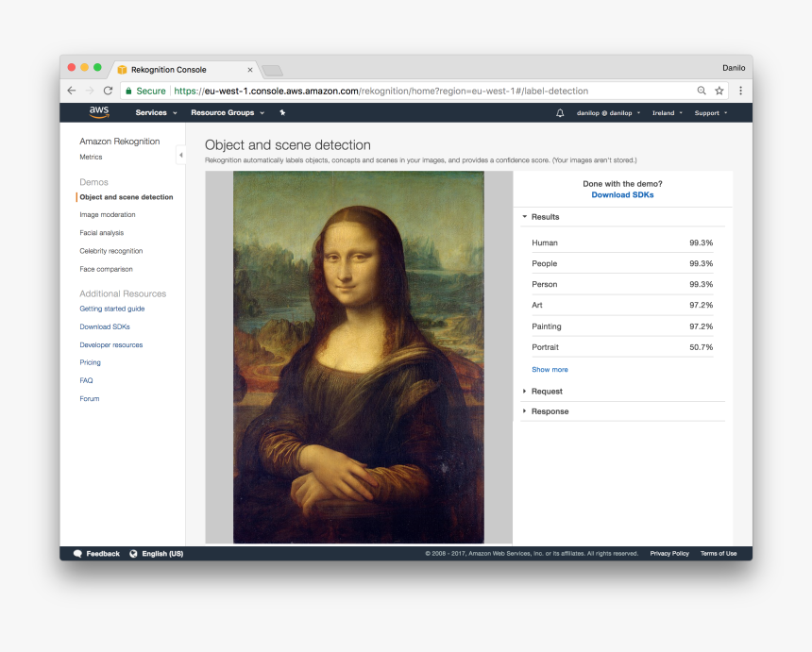Open the FAQ link
Image resolution: width=812 pixels, height=652 pixels.
(x=86, y=380)
